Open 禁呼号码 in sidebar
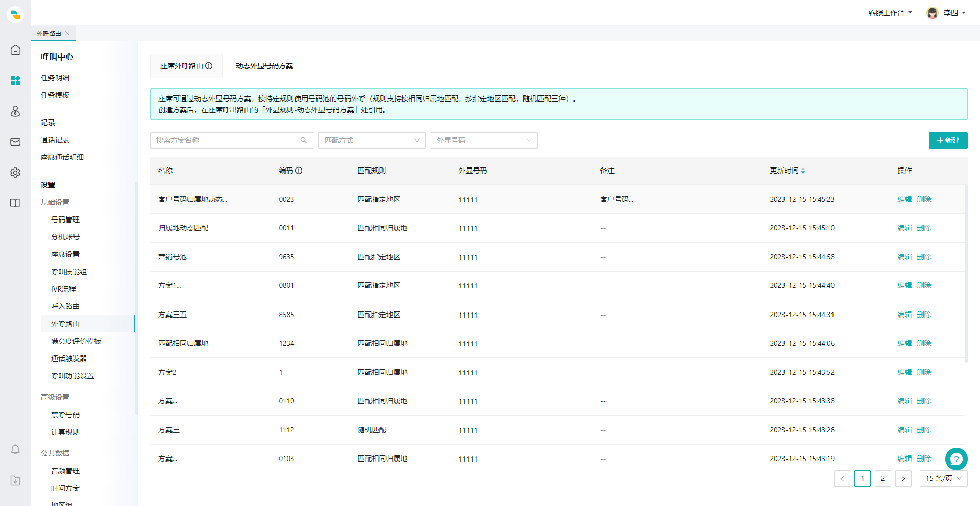The width and height of the screenshot is (980, 506). 65,415
